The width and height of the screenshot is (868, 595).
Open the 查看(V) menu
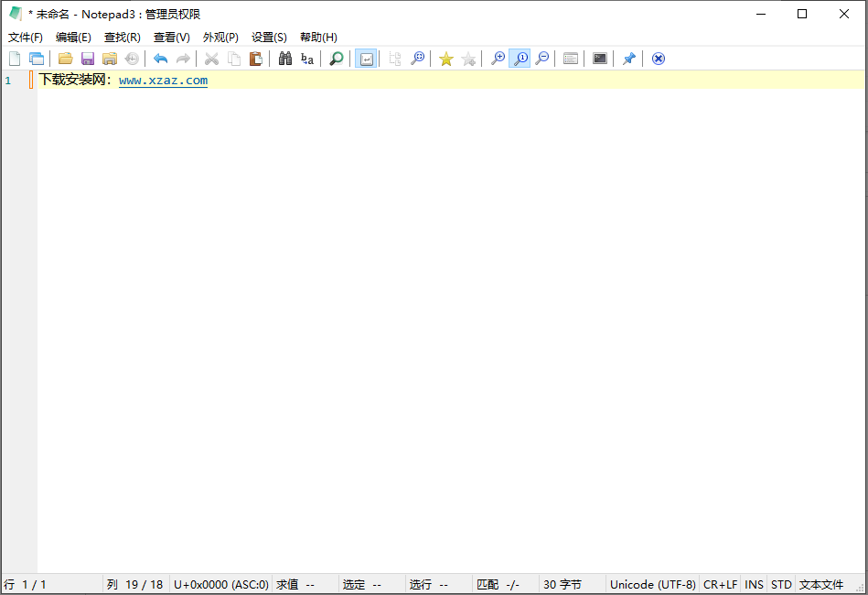[x=172, y=38]
